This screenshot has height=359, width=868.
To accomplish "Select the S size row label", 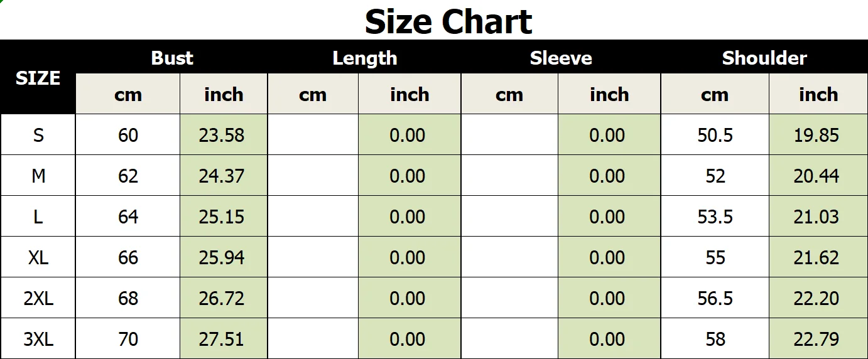I will (38, 135).
